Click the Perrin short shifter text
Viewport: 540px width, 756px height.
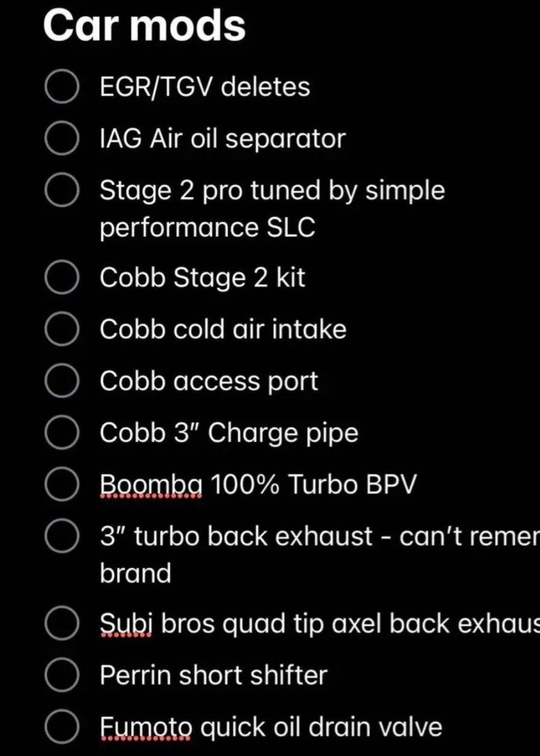[214, 675]
